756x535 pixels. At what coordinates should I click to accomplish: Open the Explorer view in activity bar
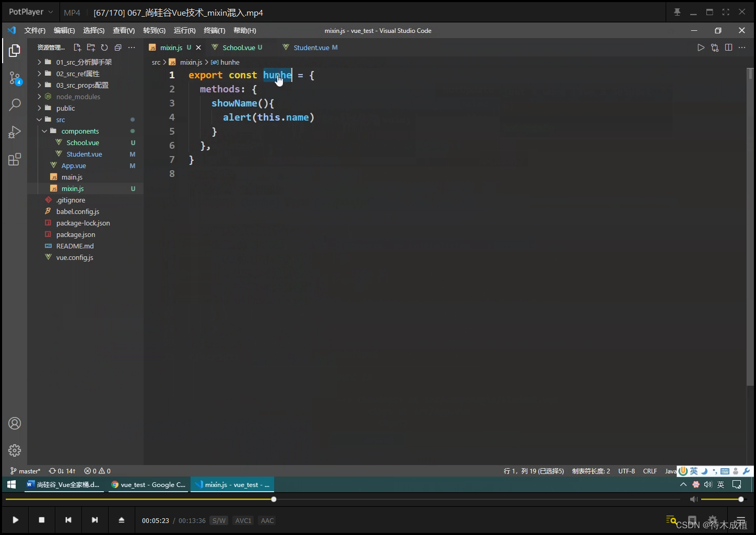point(15,51)
